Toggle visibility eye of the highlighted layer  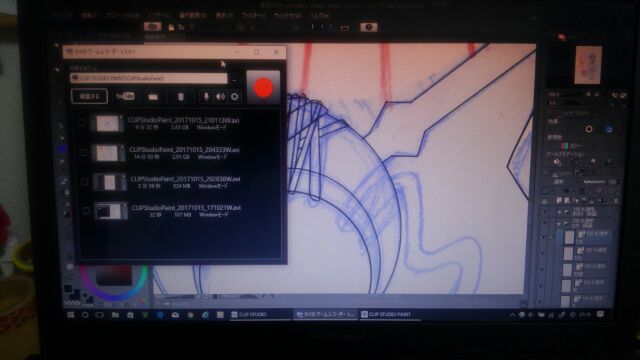pos(543,237)
